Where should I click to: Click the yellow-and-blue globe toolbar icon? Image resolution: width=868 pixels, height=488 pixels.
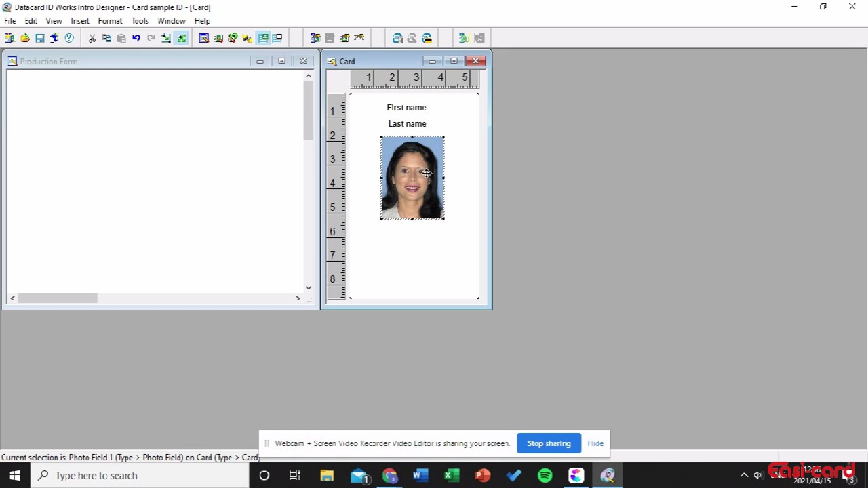pyautogui.click(x=427, y=38)
